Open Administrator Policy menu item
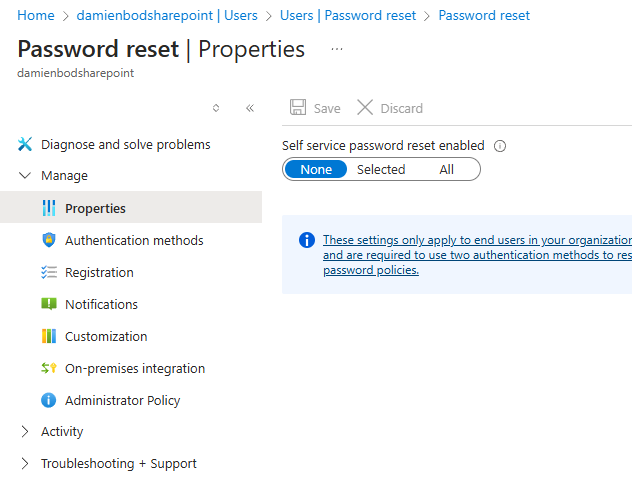This screenshot has width=632, height=498. point(123,400)
